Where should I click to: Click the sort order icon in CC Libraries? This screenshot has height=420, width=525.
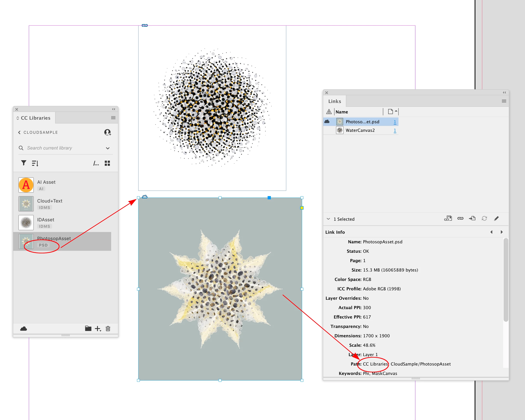35,163
